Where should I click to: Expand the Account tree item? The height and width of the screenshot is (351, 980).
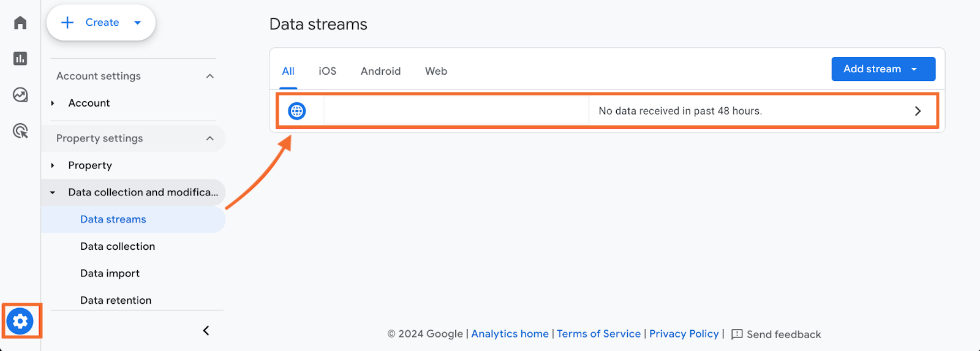pos(53,103)
